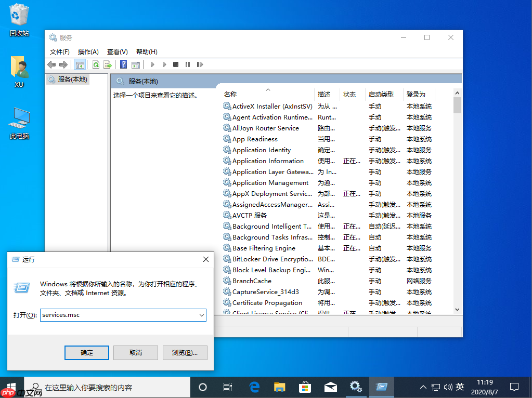Viewport: 532px width, 398px height.
Task: Expand hidden system tray icons
Action: click(x=423, y=387)
